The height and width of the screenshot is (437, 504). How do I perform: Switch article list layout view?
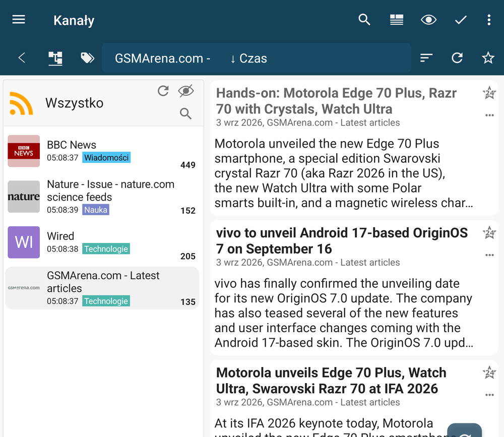click(396, 20)
